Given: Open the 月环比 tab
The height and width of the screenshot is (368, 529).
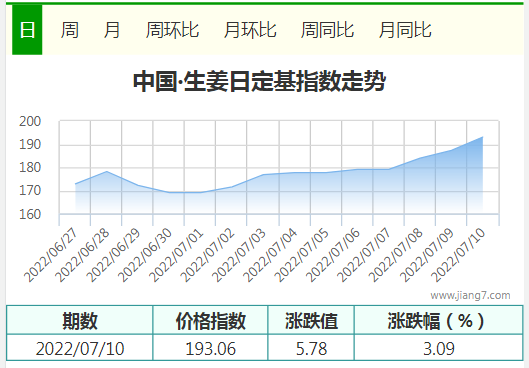Looking at the screenshot, I should coord(250,30).
